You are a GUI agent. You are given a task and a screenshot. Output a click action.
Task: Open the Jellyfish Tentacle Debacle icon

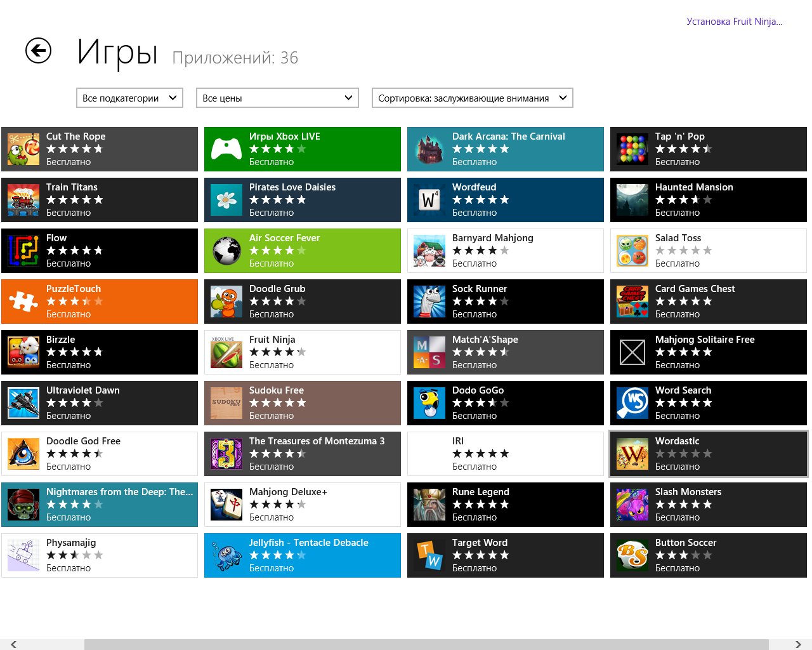[226, 555]
